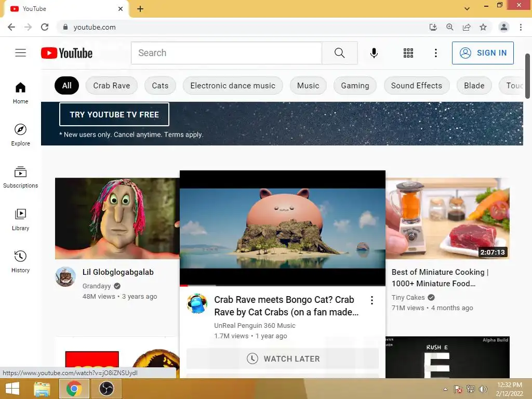The image size is (532, 399).
Task: Click the SIGN IN button
Action: tap(483, 53)
